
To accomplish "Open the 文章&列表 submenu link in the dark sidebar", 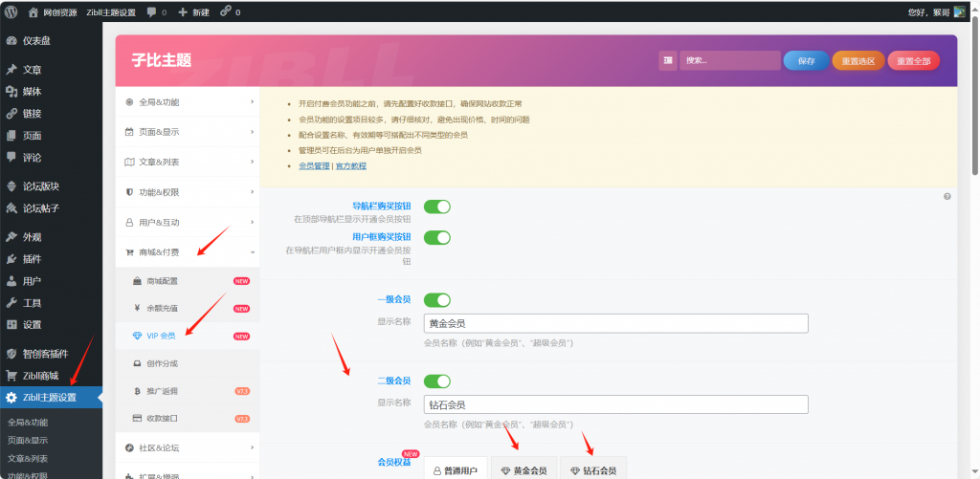I will 28,458.
